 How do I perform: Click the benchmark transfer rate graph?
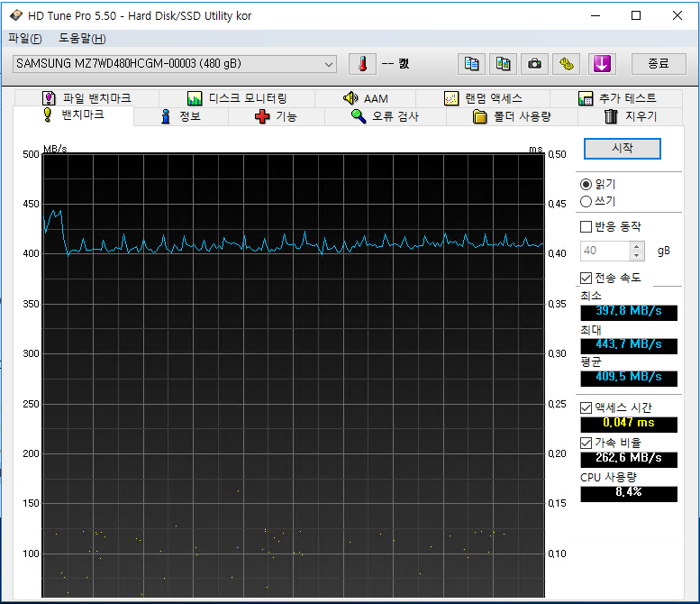coord(294,375)
